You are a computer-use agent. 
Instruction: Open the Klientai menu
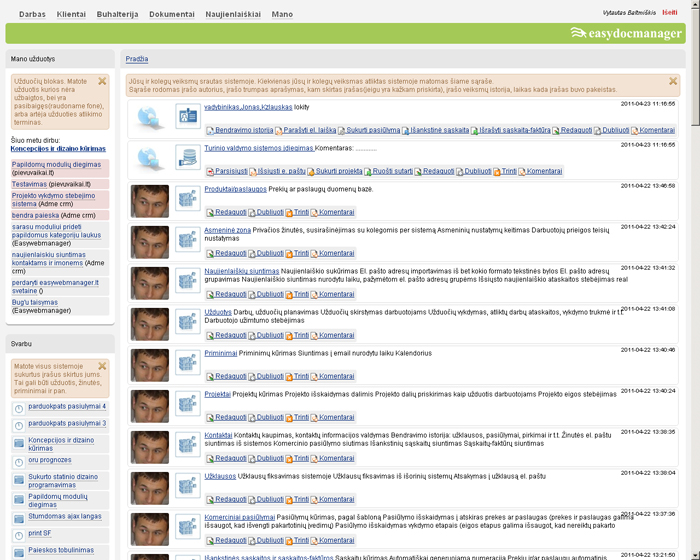click(71, 14)
